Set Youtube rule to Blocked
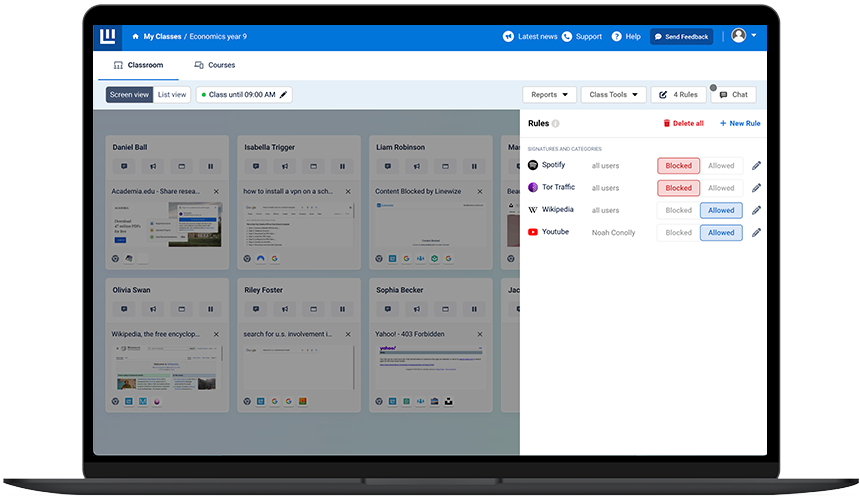Image resolution: width=860 pixels, height=501 pixels. (678, 233)
